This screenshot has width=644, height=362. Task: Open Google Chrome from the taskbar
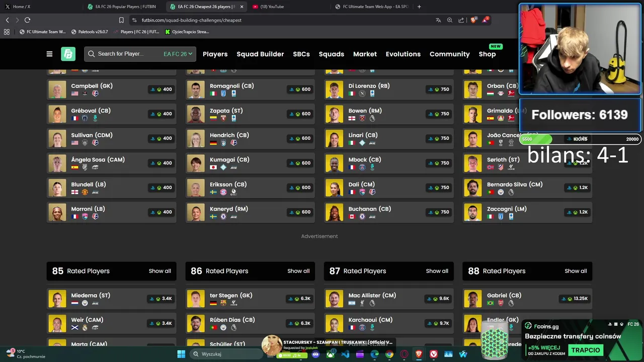coord(389,354)
